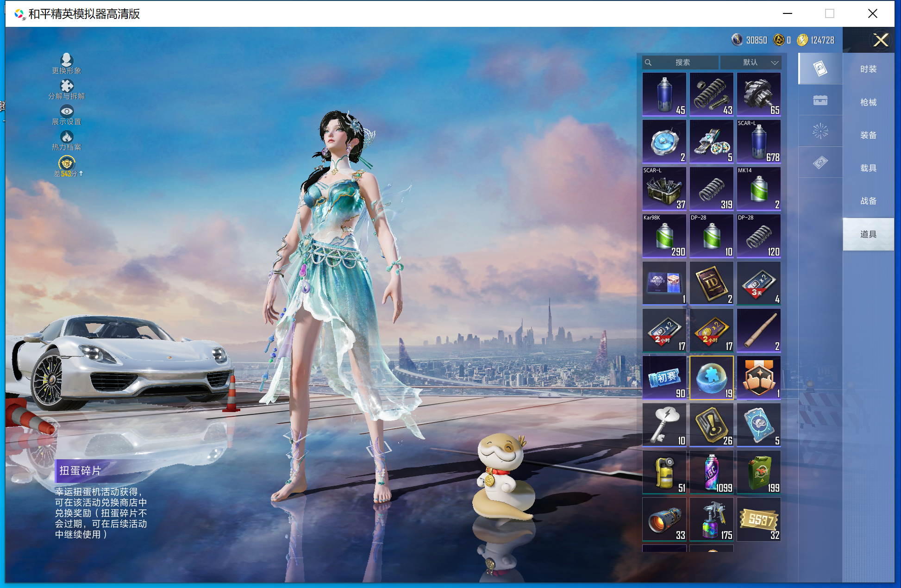Close the inventory with the X button

coord(880,40)
